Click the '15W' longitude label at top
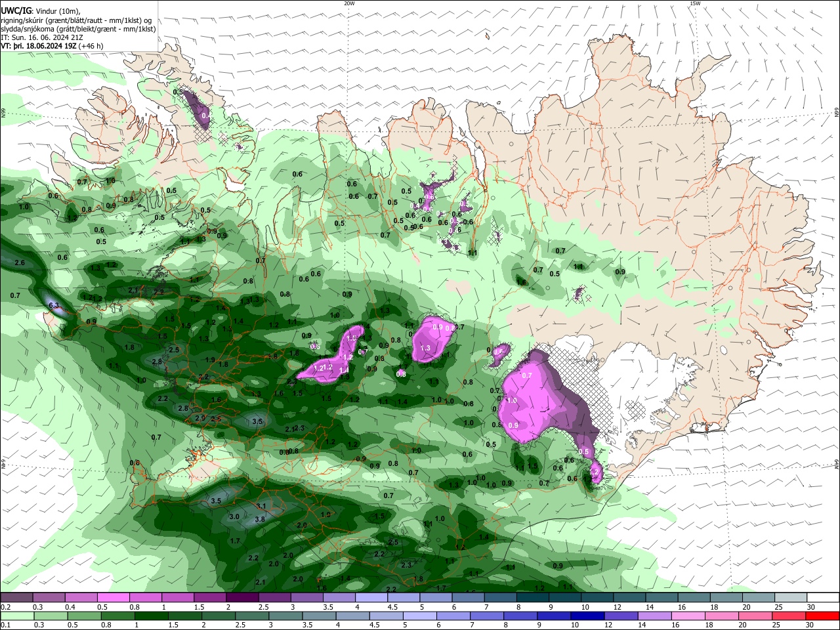The height and width of the screenshot is (630, 840). 696,3
